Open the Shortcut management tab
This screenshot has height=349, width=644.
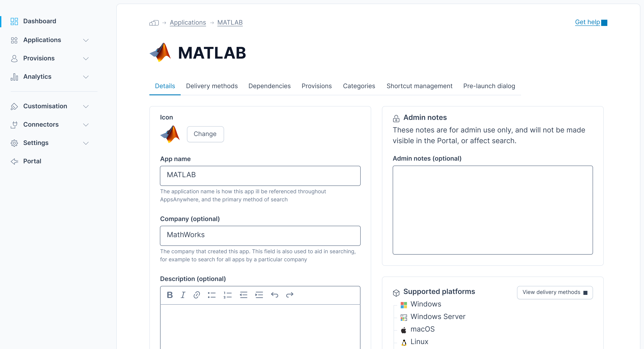419,86
